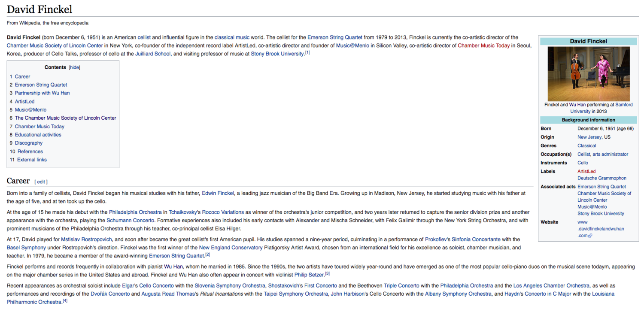Open citation footnote [1]

point(307,53)
